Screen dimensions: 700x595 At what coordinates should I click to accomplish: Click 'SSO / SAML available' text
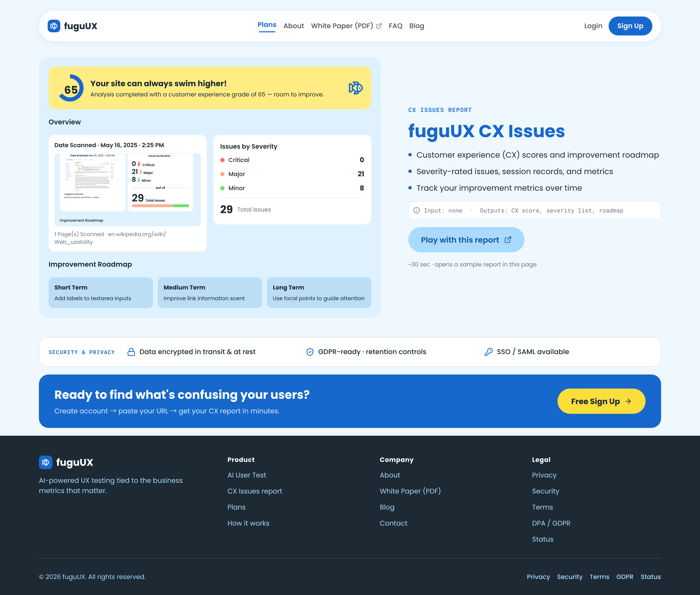[x=533, y=352]
